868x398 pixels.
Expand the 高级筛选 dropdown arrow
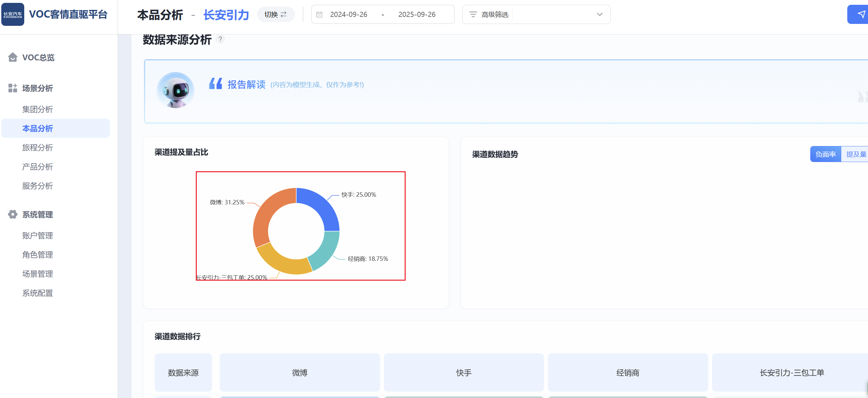click(600, 14)
